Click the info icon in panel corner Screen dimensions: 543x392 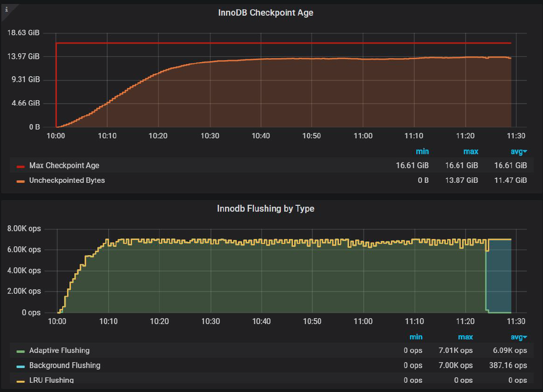click(6, 8)
